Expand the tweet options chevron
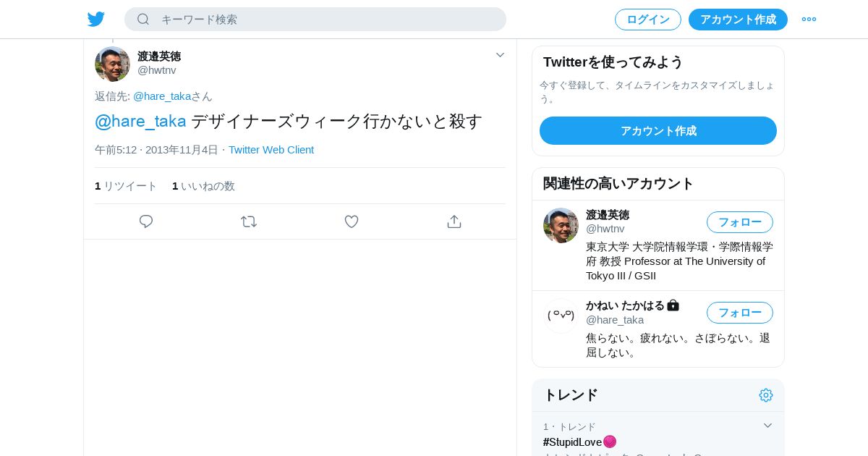868x456 pixels. pyautogui.click(x=500, y=55)
